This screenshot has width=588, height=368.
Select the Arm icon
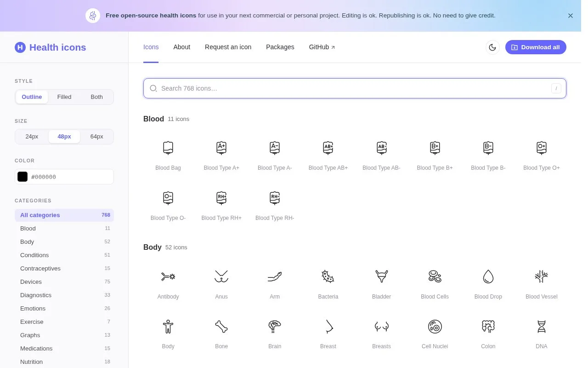coord(275,276)
